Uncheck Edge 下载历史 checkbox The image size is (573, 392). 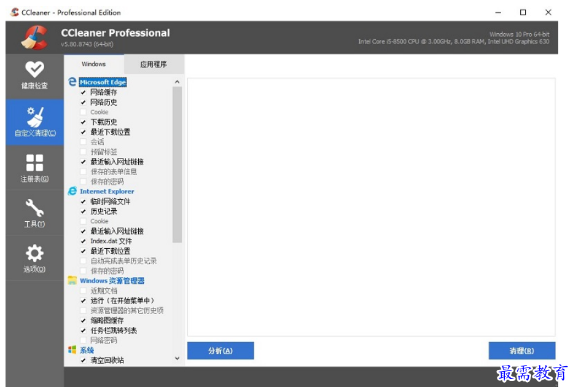coord(84,122)
